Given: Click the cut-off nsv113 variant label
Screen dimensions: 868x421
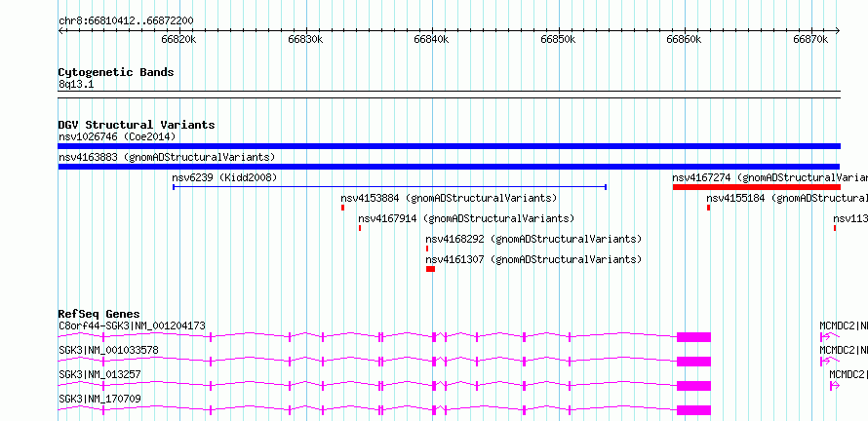Looking at the screenshot, I should pos(850,218).
